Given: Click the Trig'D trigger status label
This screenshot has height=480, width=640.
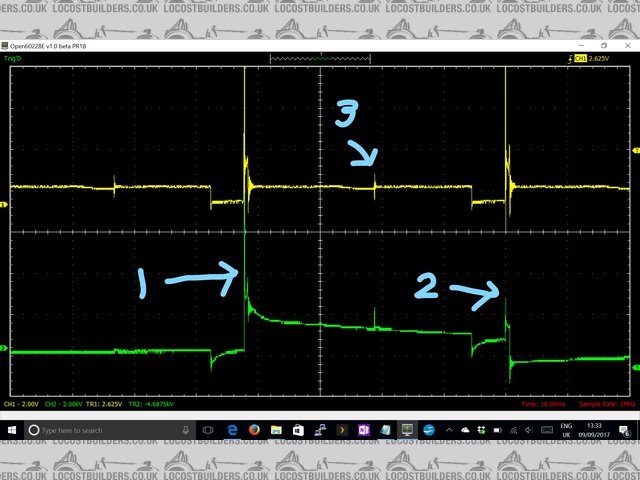Looking at the screenshot, I should click(x=12, y=59).
